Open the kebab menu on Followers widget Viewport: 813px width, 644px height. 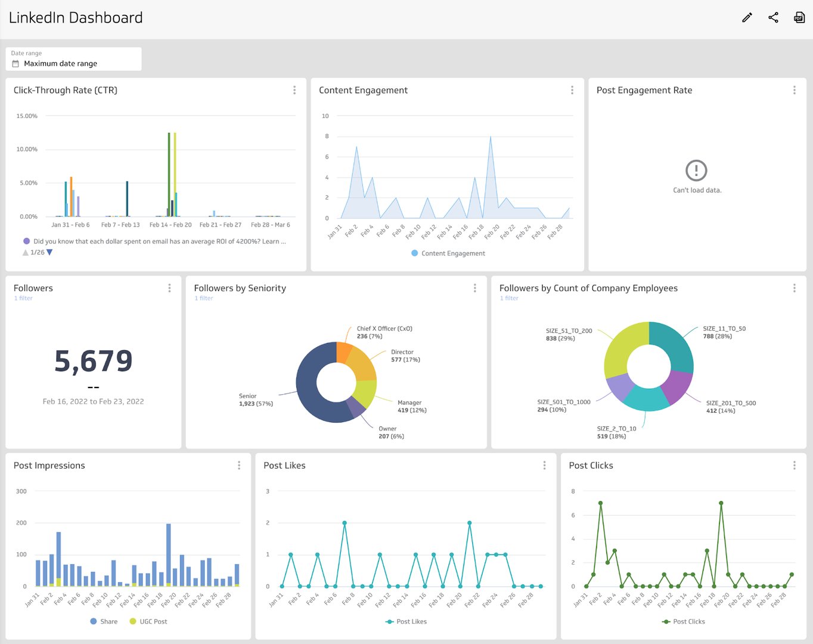click(170, 288)
